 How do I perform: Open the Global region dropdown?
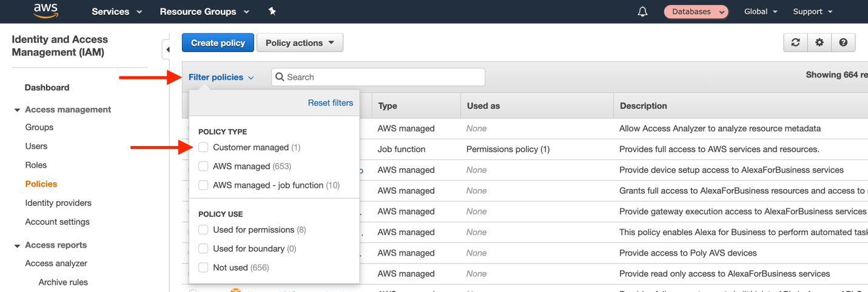761,12
